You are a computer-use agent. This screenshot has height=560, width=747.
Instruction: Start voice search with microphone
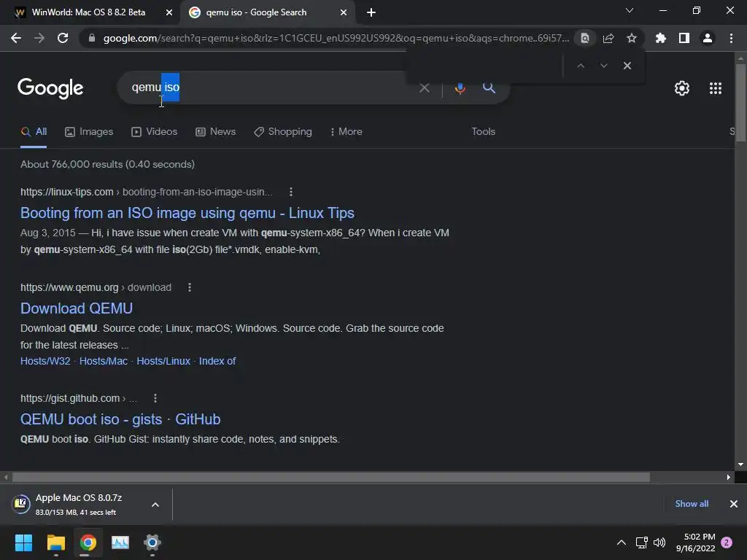[460, 87]
